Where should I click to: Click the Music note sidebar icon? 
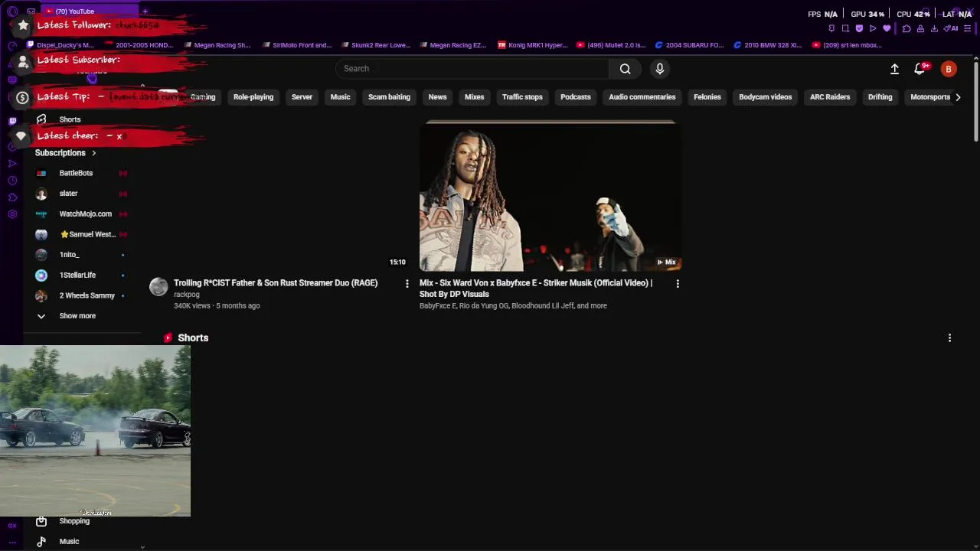(x=41, y=541)
